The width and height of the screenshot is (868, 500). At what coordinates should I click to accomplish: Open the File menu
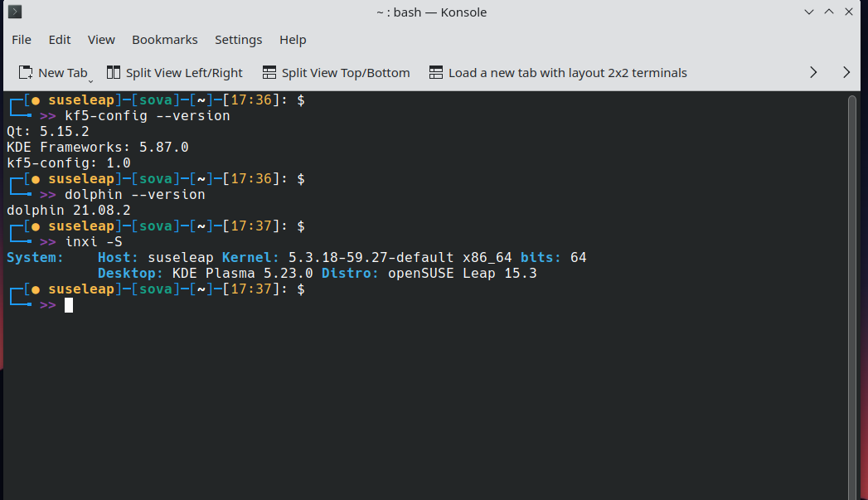click(22, 40)
